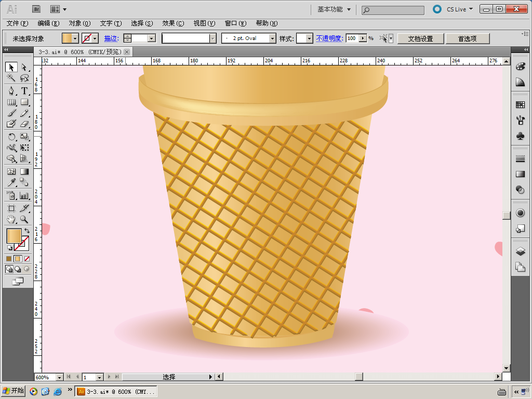Choose the Magic Wand tool
The height and width of the screenshot is (399, 532).
pyautogui.click(x=11, y=78)
